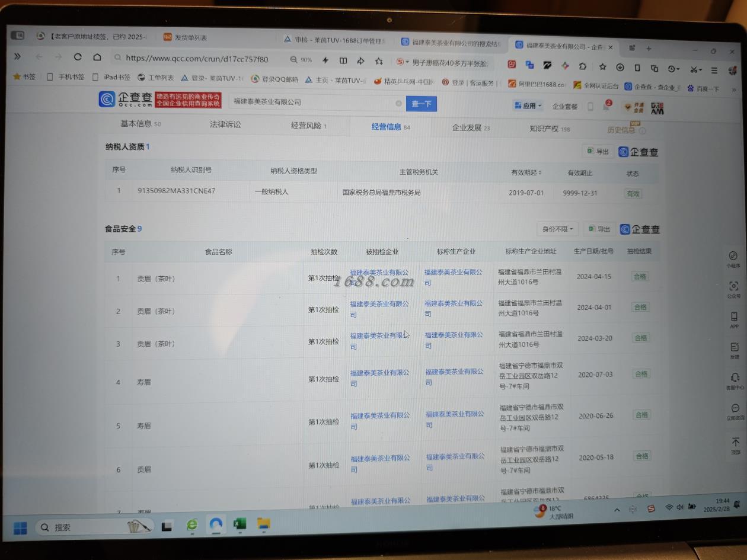The image size is (747, 560).
Task: Expand the bookmarks bar overflow chevron
Action: 733,89
